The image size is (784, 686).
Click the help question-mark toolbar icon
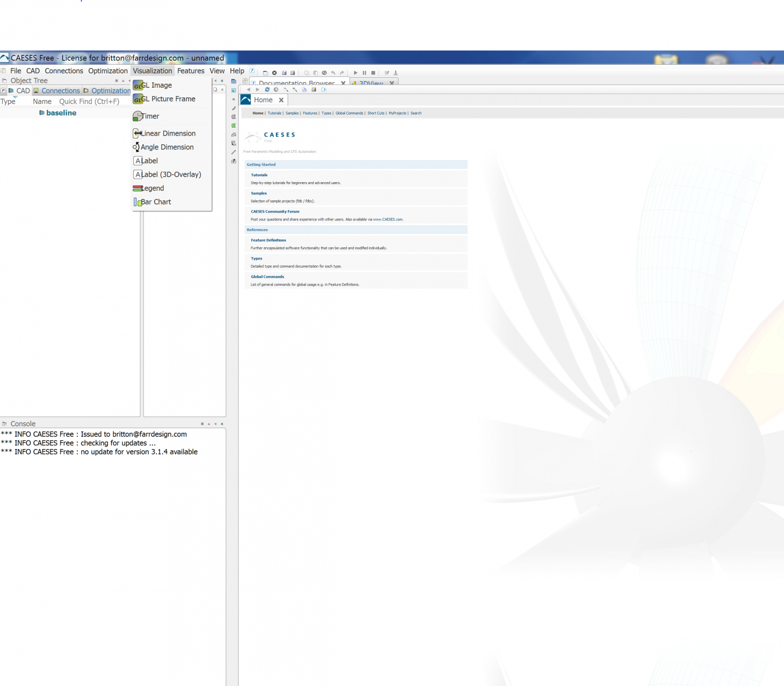252,71
